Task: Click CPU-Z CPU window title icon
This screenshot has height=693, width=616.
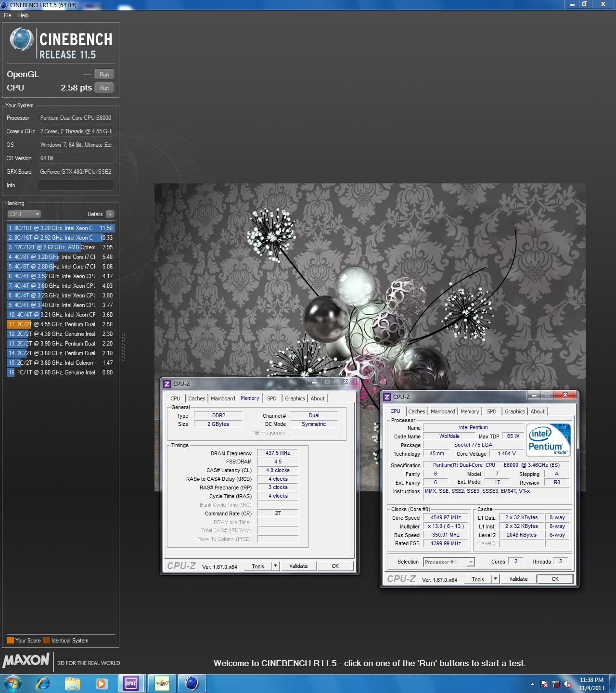Action: [x=387, y=397]
